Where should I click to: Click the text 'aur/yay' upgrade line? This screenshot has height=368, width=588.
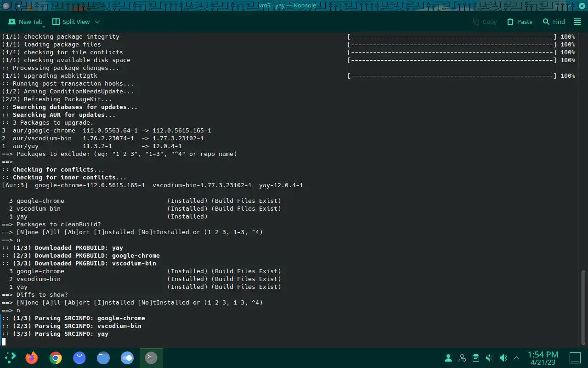(92, 146)
